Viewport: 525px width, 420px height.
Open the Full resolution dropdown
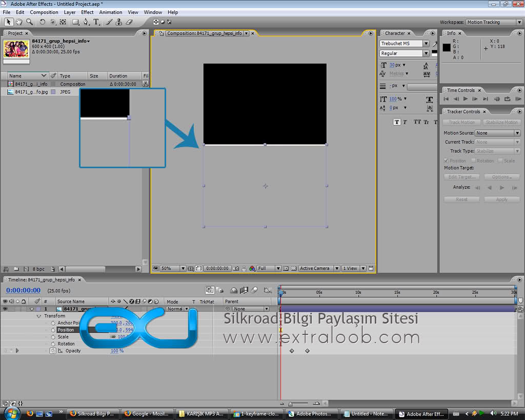point(278,268)
